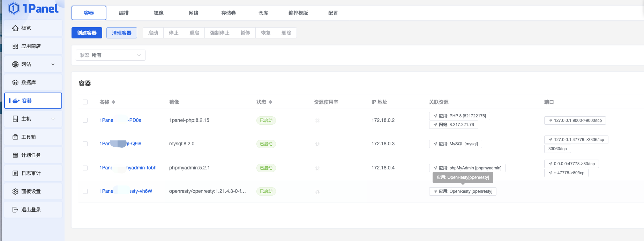This screenshot has width=644, height=241.
Task: Click jump arrow icon on 应用: MySQL tag
Action: coord(435,144)
